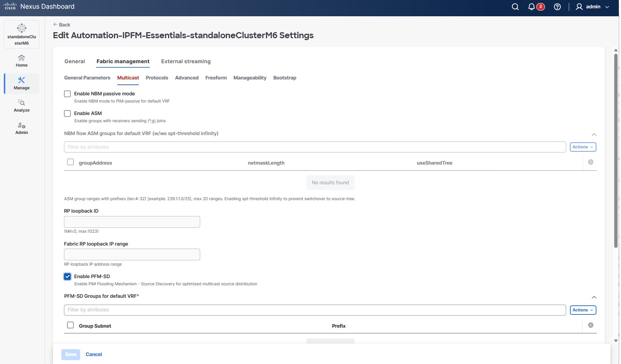Switch to External streaming tab
Viewport: 621px width, 364px height.
point(186,61)
